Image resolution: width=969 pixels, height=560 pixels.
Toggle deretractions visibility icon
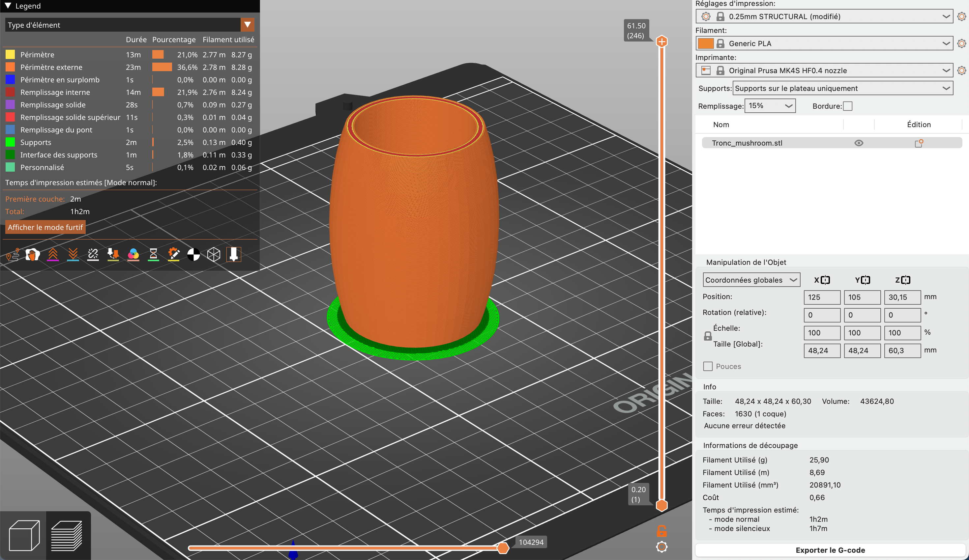coord(73,254)
